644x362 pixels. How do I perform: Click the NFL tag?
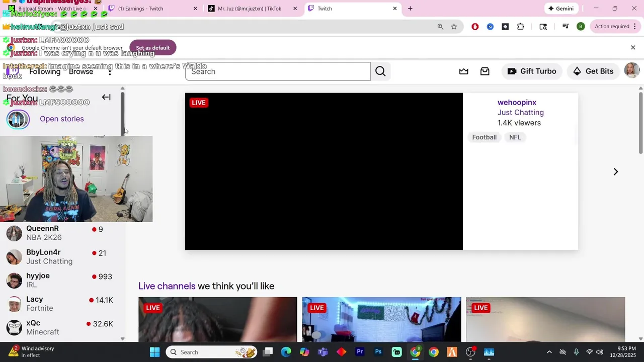point(515,137)
